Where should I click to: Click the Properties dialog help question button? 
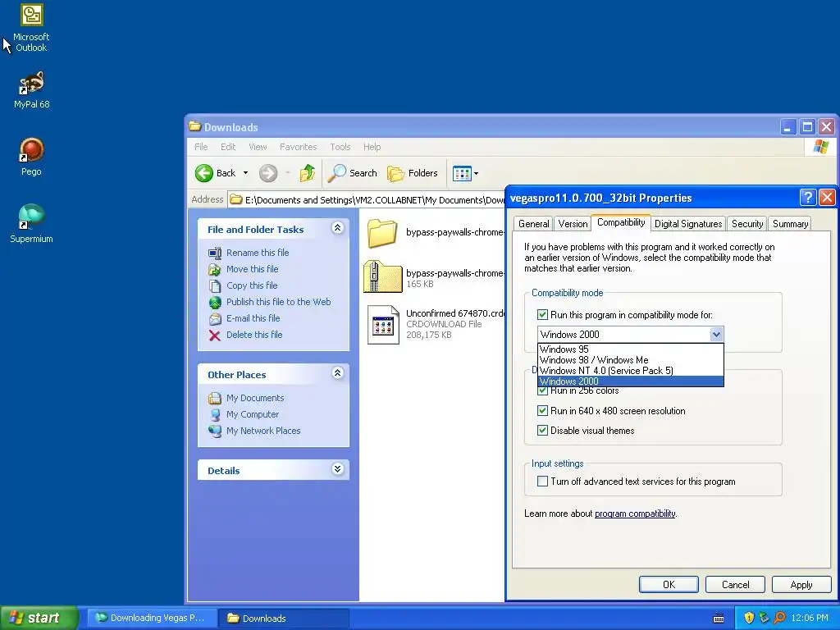click(x=808, y=197)
